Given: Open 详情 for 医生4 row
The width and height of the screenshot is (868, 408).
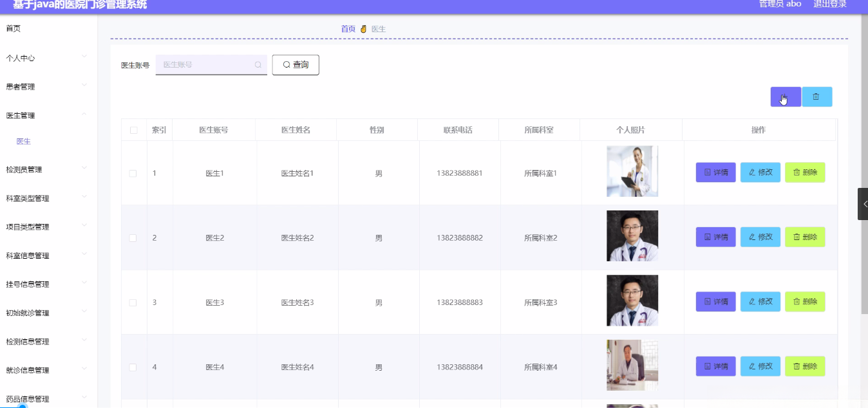Looking at the screenshot, I should coord(715,366).
